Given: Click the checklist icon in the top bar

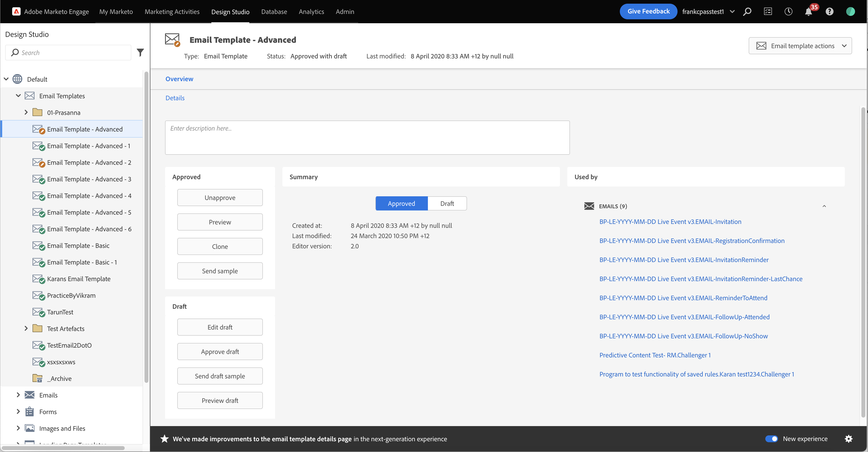Looking at the screenshot, I should pyautogui.click(x=768, y=11).
